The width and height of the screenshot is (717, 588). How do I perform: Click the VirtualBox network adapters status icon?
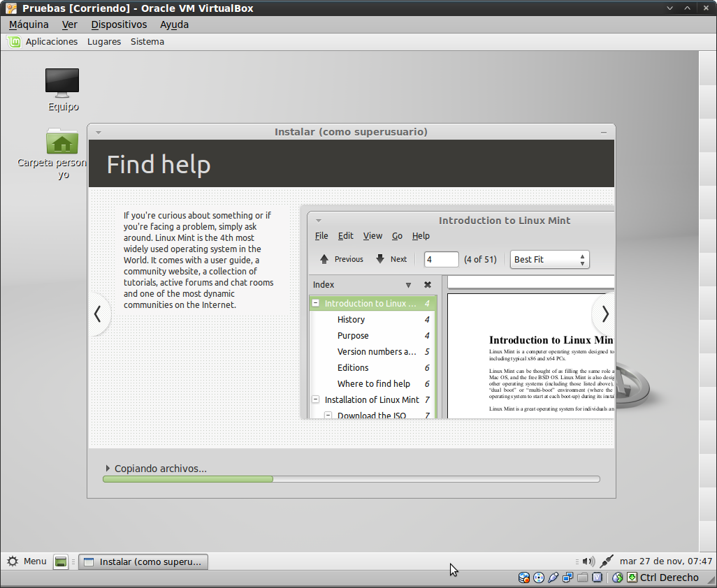tap(568, 578)
